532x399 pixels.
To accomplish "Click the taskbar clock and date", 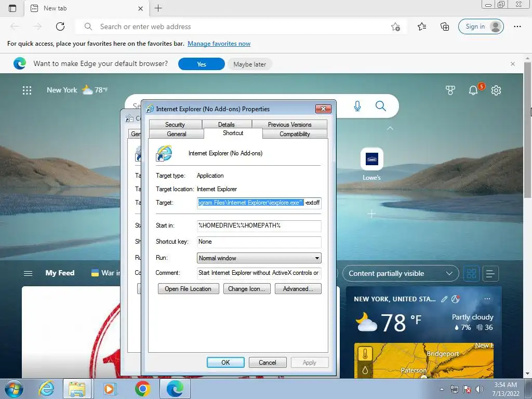I will click(x=506, y=389).
